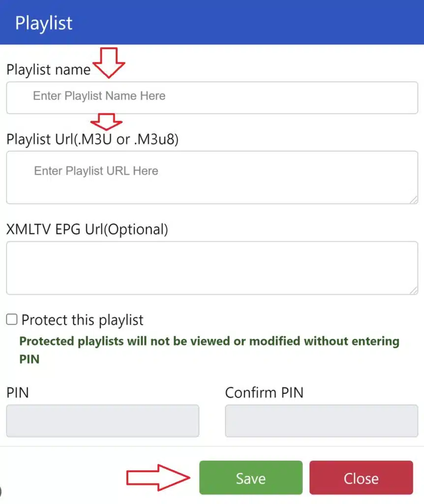Image resolution: width=424 pixels, height=504 pixels.
Task: Click the resize handle of Playlist URL box
Action: [x=414, y=200]
